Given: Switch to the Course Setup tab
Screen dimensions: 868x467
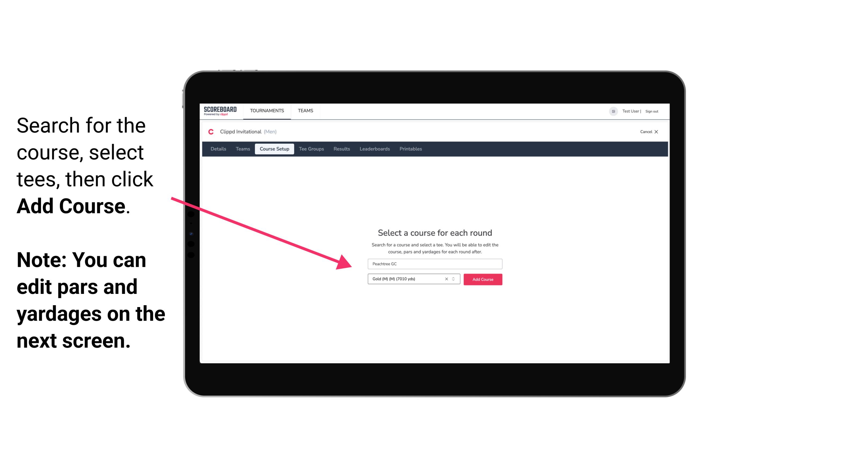Looking at the screenshot, I should pos(274,149).
